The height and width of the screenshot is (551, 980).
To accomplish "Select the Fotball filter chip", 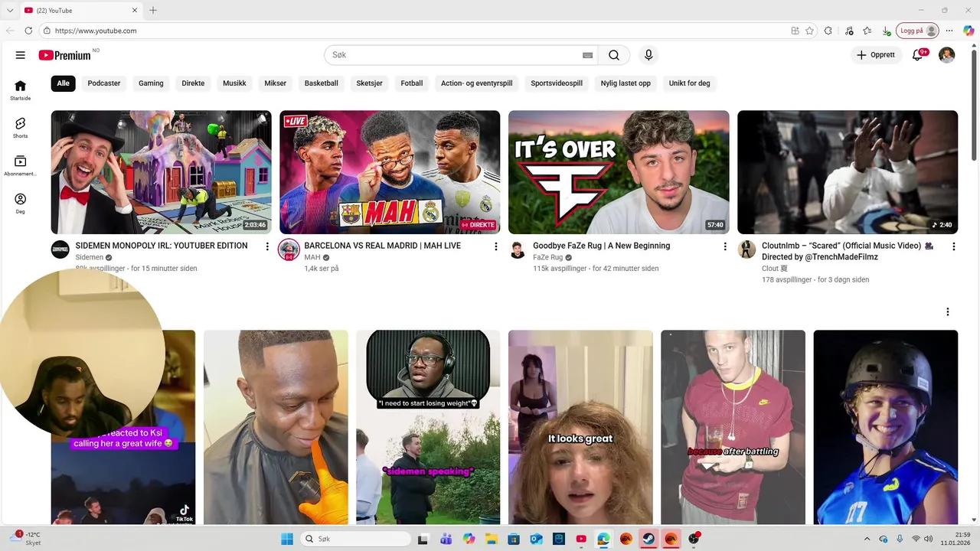I will tap(412, 83).
